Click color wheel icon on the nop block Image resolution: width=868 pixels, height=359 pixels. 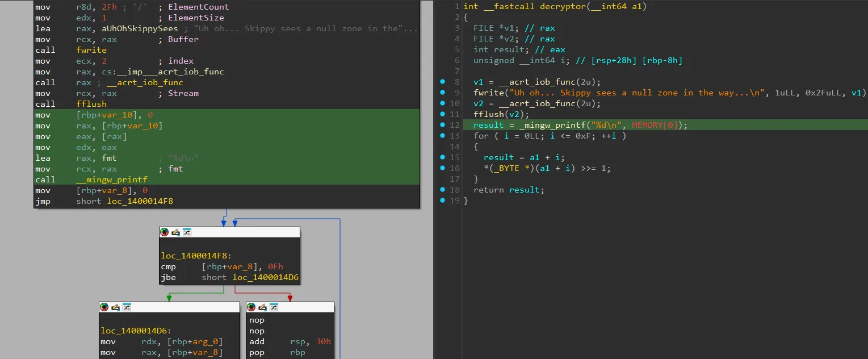252,307
